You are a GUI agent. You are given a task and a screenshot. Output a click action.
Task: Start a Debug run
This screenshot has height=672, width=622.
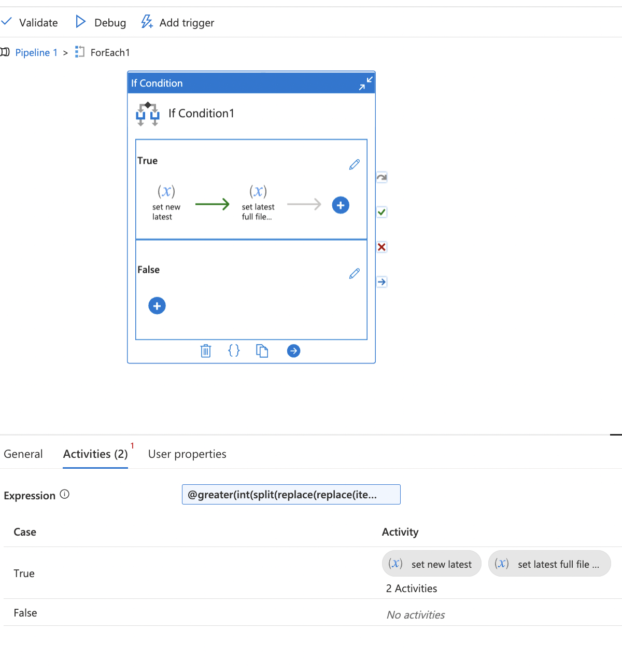coord(101,22)
